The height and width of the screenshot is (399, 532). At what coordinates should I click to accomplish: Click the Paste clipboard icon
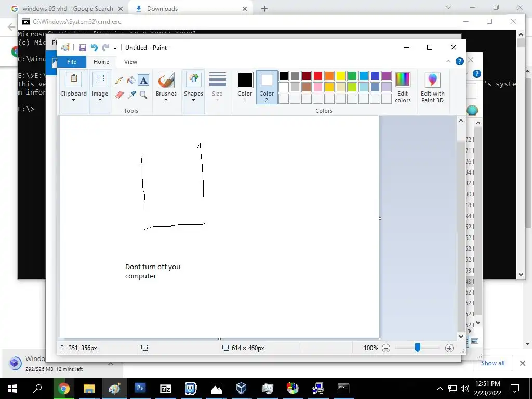[73, 79]
